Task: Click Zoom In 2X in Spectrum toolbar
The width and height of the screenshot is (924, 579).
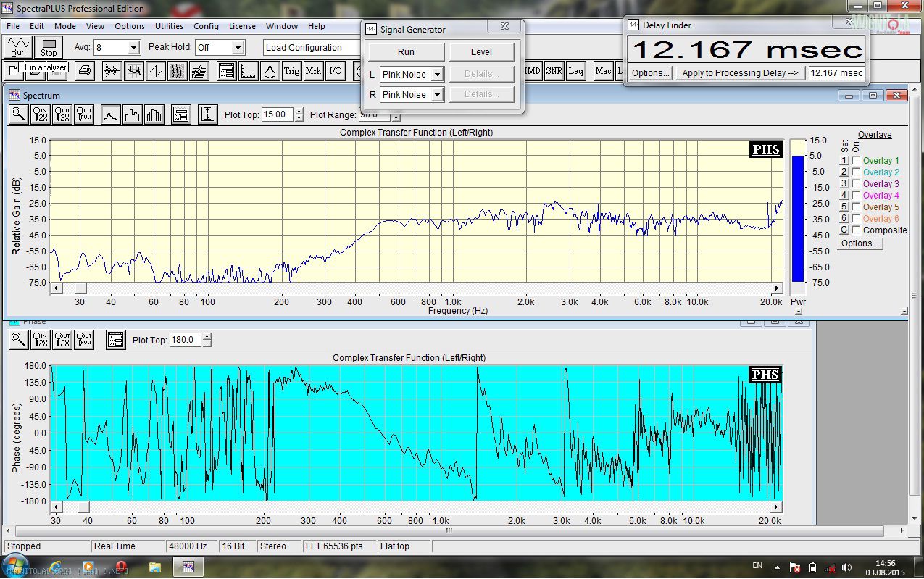Action: (41, 114)
